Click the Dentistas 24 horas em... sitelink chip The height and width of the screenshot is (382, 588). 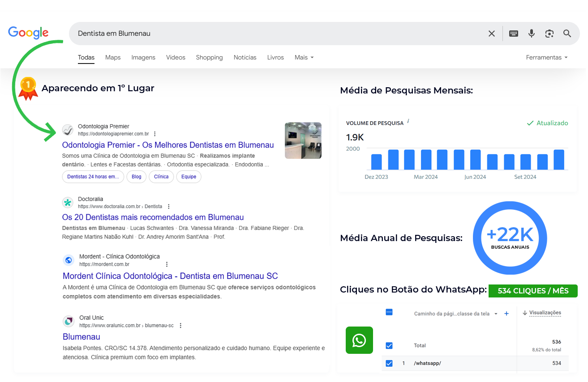(93, 177)
